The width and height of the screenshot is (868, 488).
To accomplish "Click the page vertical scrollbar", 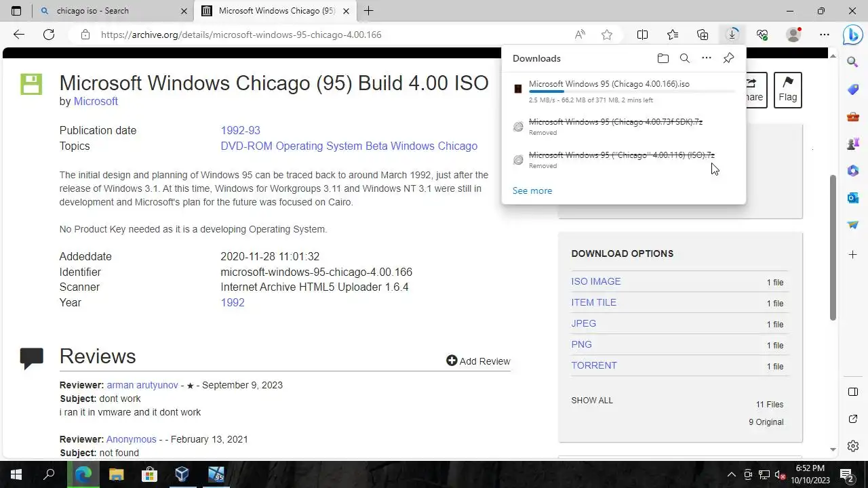I will [x=833, y=248].
